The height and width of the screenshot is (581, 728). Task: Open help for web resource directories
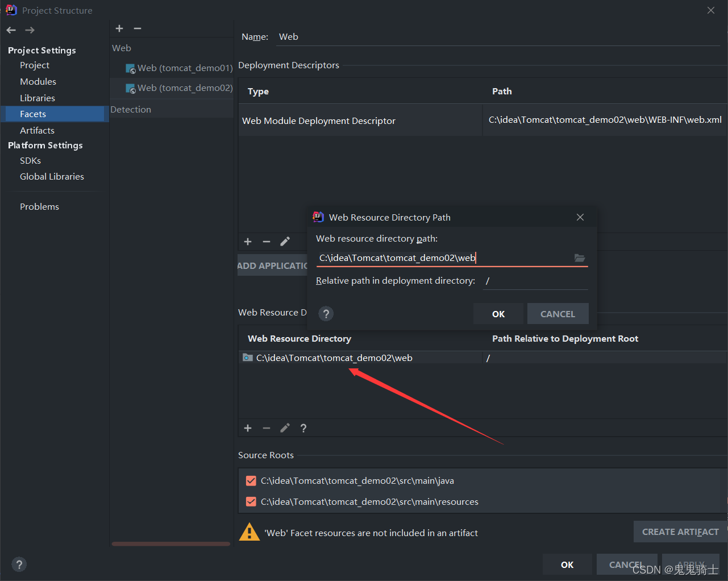(303, 428)
